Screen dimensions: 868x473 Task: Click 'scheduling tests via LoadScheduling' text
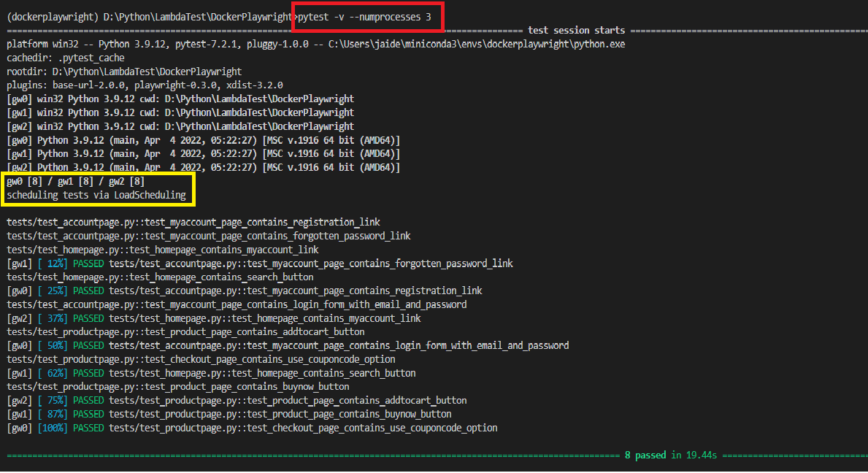point(96,196)
